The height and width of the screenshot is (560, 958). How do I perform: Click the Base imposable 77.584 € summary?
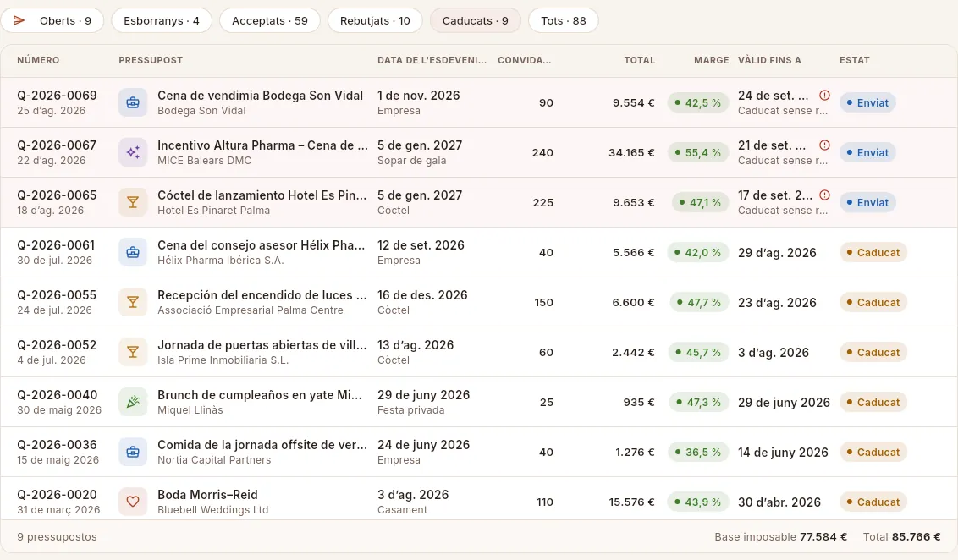click(781, 537)
